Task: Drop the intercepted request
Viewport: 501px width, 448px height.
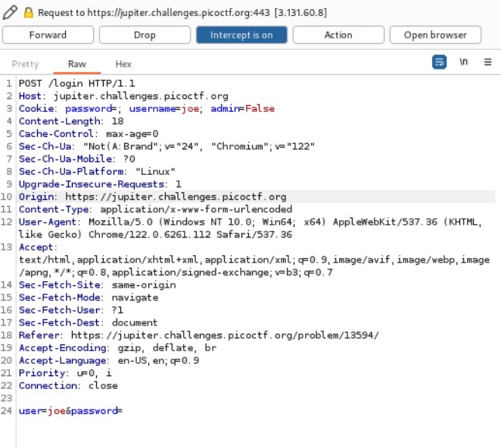Action: [x=145, y=35]
